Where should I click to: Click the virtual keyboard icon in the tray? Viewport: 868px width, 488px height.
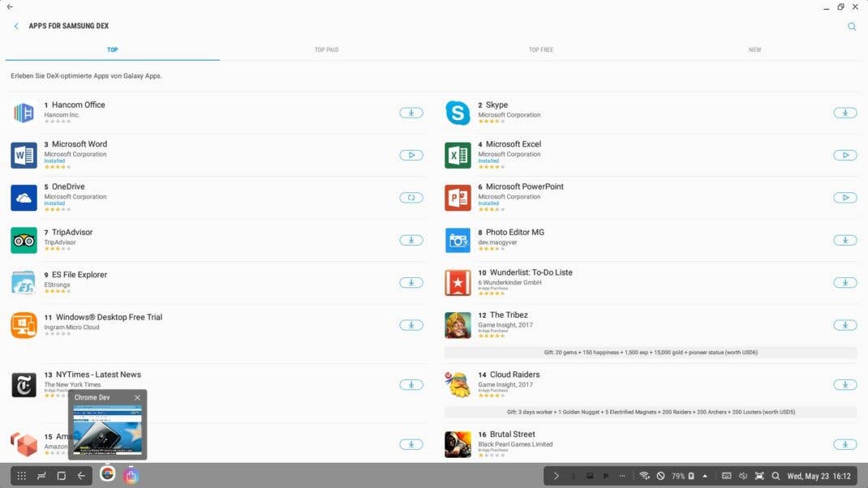tap(724, 476)
